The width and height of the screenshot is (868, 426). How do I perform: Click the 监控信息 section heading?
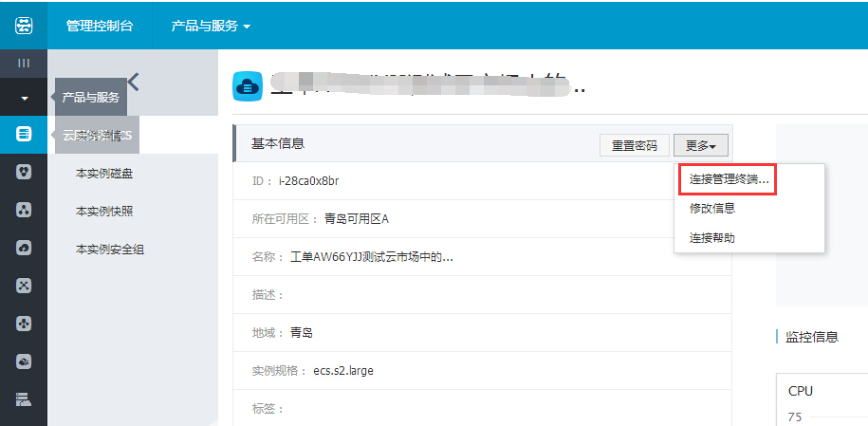click(x=812, y=337)
